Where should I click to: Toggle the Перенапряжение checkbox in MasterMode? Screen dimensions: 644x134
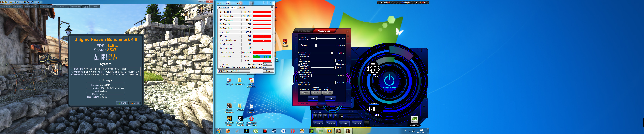[299, 73]
